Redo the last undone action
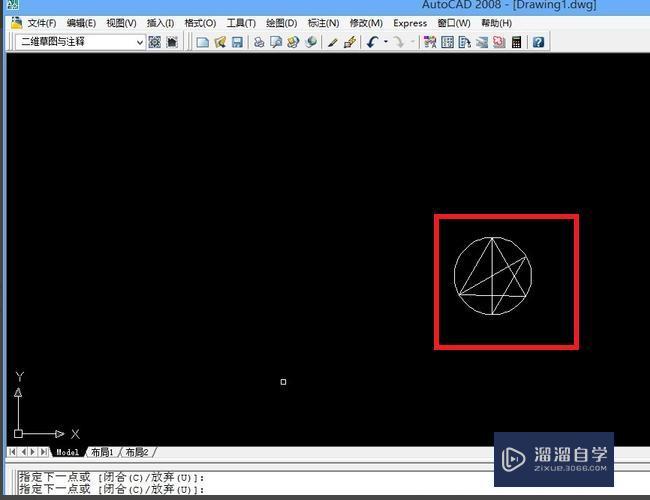650x500 pixels. tap(398, 42)
